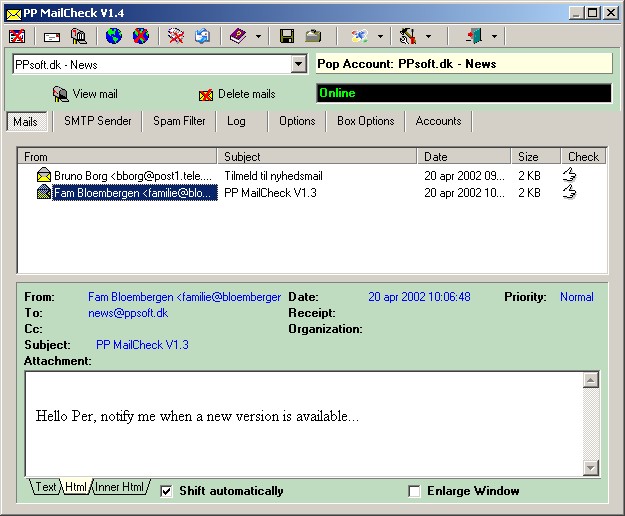The width and height of the screenshot is (625, 516).
Task: Click the sender address in From field
Action: [x=185, y=297]
